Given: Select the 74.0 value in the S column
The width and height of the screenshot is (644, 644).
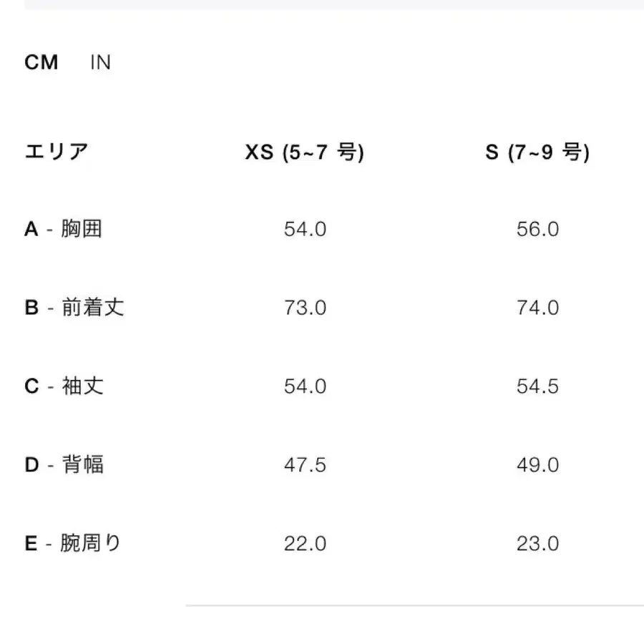Looking at the screenshot, I should click(537, 308).
